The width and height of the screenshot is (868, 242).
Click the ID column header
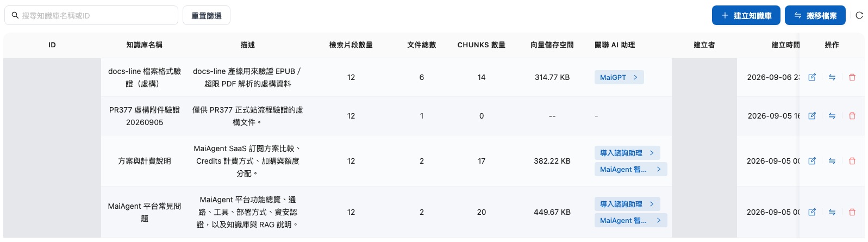52,45
